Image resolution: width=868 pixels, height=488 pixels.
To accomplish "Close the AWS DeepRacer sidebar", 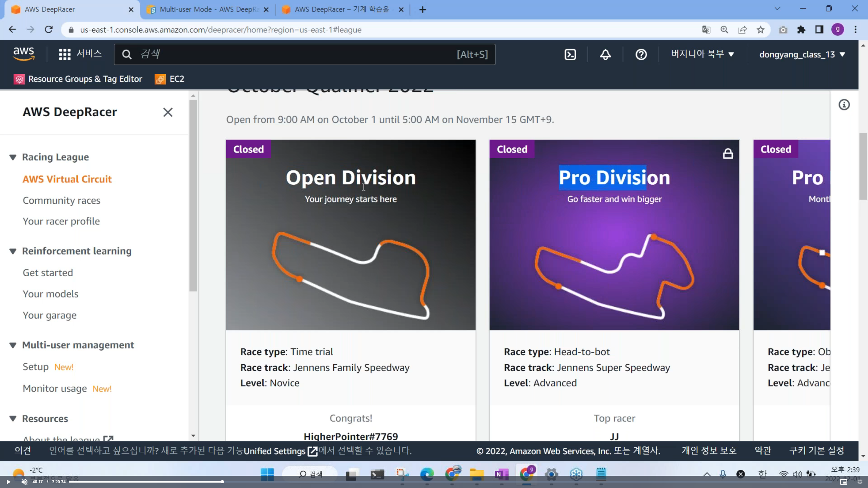I will point(168,112).
